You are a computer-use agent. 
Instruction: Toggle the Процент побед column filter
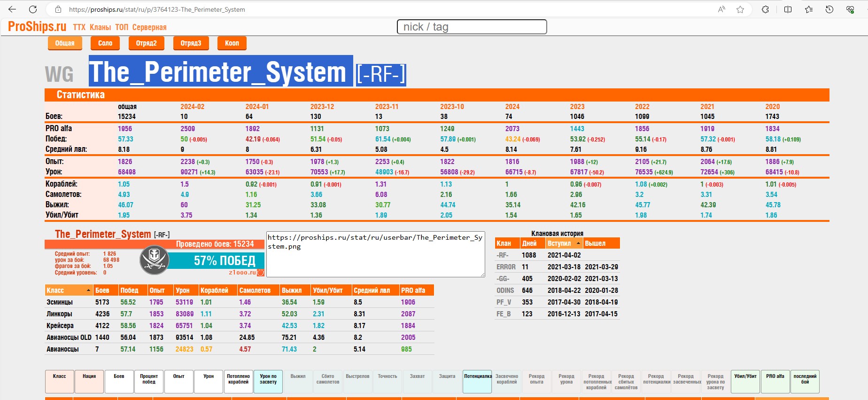(x=149, y=382)
